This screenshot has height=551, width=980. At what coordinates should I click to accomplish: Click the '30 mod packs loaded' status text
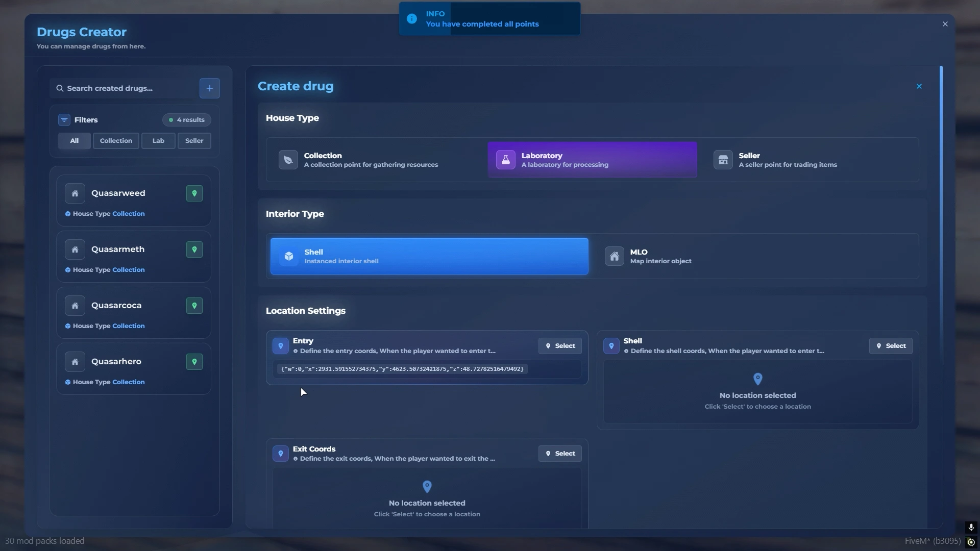[45, 541]
